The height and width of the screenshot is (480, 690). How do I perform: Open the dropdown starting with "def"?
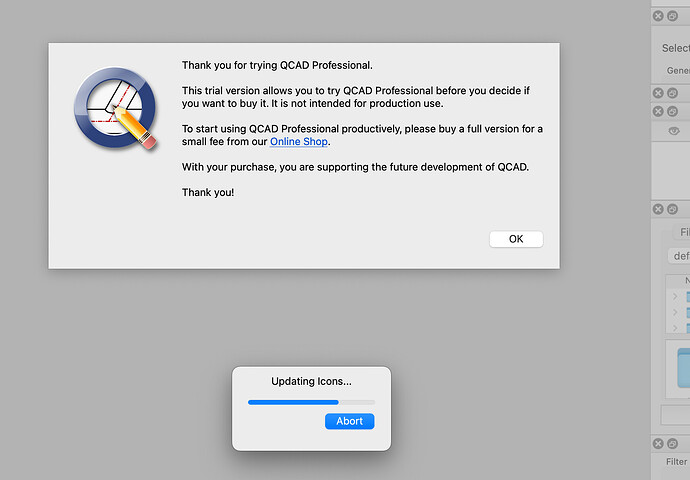click(680, 255)
